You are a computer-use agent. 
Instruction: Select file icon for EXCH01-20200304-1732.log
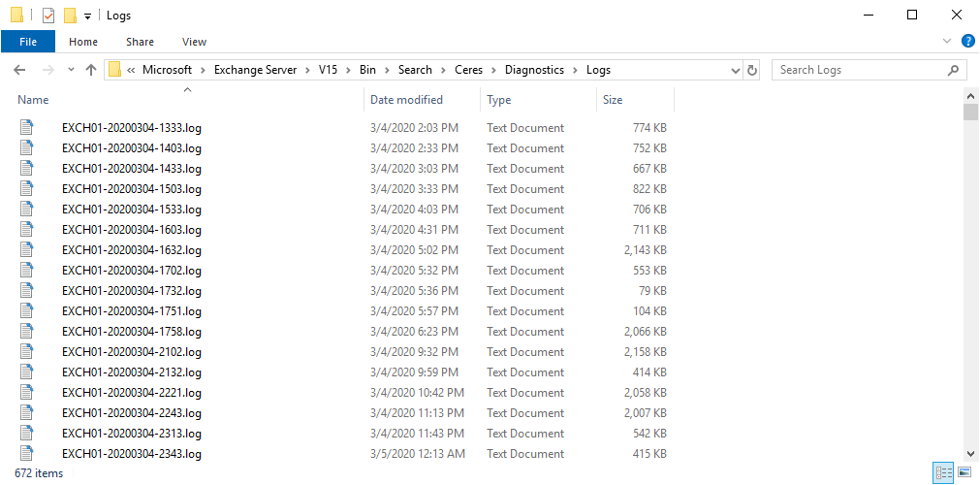coord(26,290)
